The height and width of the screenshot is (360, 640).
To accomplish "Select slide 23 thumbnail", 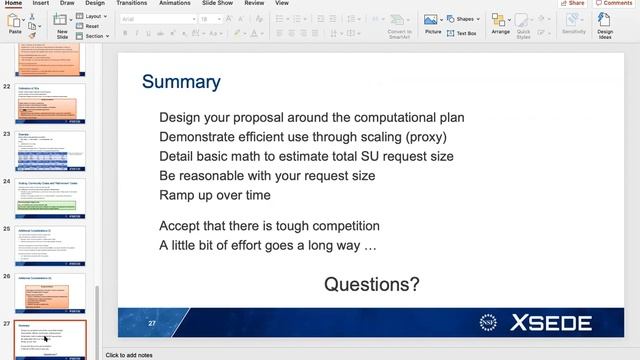I will tap(50, 151).
